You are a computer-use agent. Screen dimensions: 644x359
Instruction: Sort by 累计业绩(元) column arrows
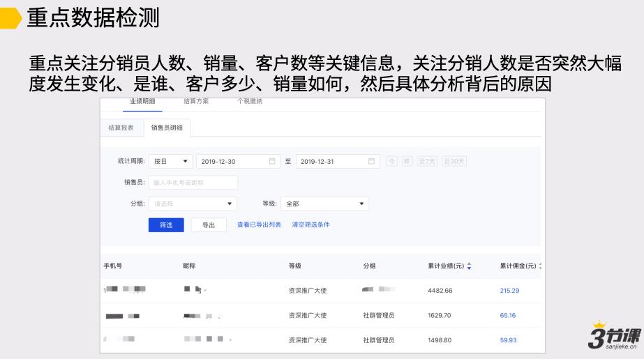coord(469,266)
